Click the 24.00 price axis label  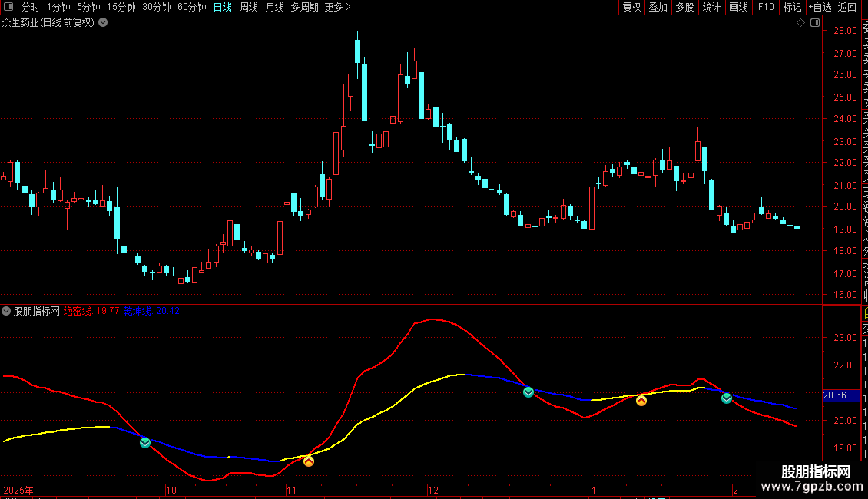coord(845,119)
